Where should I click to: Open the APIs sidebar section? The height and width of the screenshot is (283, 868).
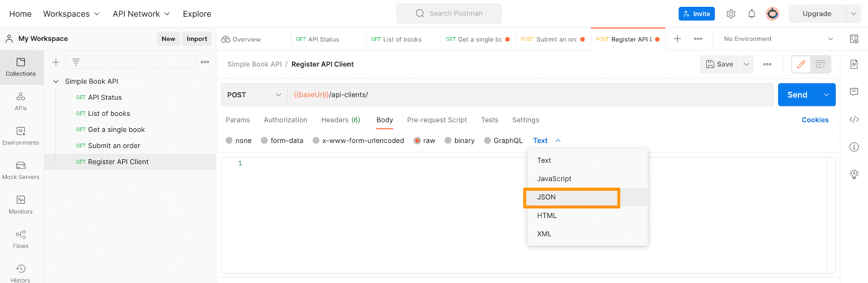pos(21,102)
